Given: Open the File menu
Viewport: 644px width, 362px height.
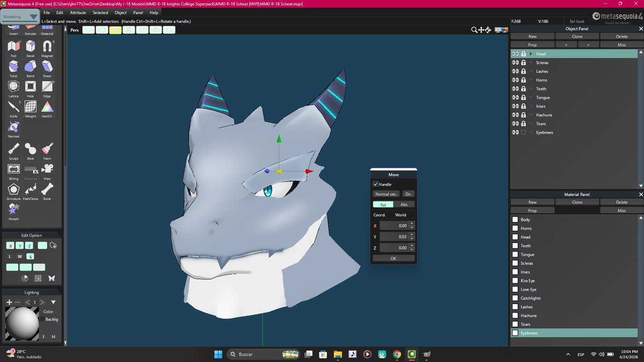Looking at the screenshot, I should pyautogui.click(x=47, y=12).
